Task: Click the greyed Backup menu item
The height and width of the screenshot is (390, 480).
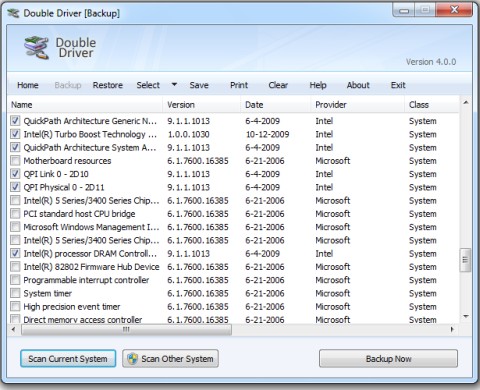Action: (68, 85)
